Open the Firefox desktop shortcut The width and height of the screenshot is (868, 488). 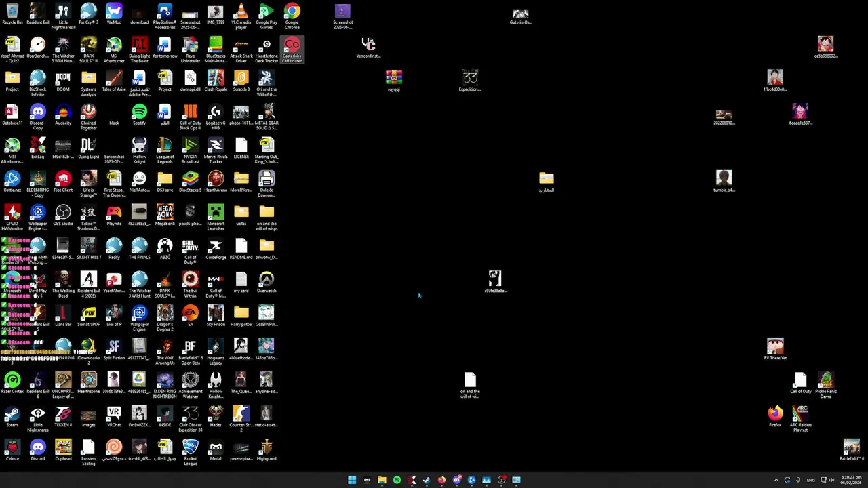pos(775,415)
